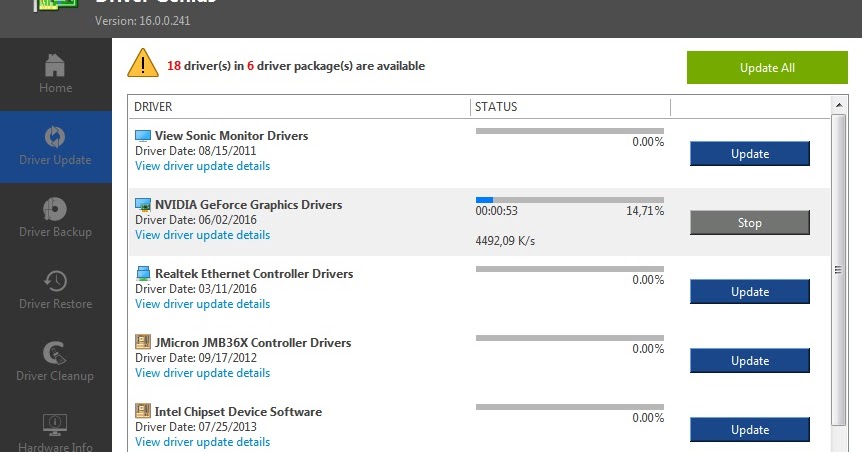The height and width of the screenshot is (452, 862).
Task: Select the Hardware Info menu label
Action: [x=55, y=447]
